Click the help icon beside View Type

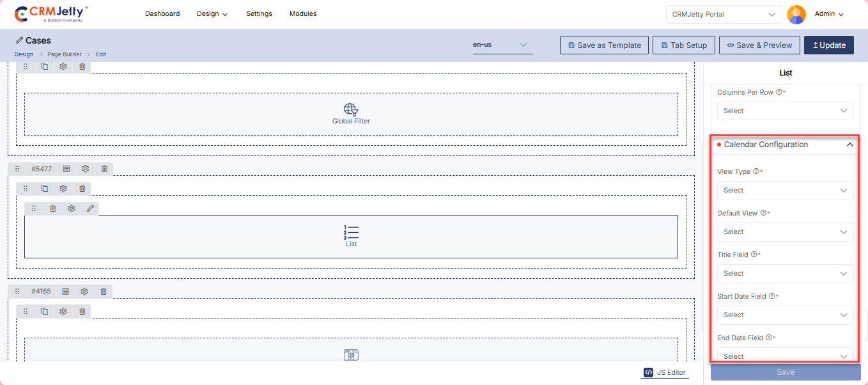(756, 171)
